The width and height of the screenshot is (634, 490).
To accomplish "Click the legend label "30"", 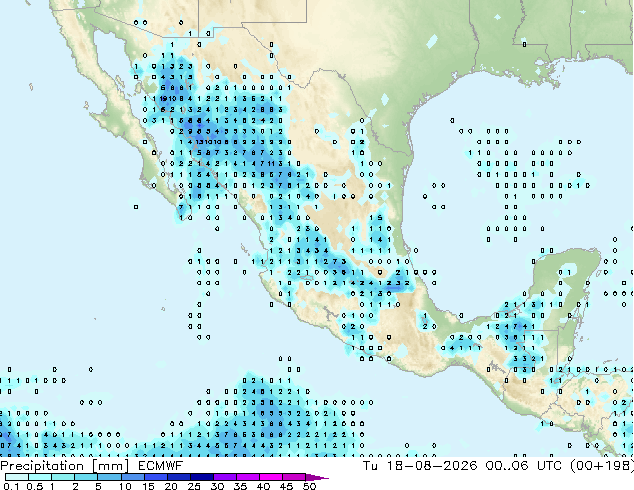I will point(217,486).
